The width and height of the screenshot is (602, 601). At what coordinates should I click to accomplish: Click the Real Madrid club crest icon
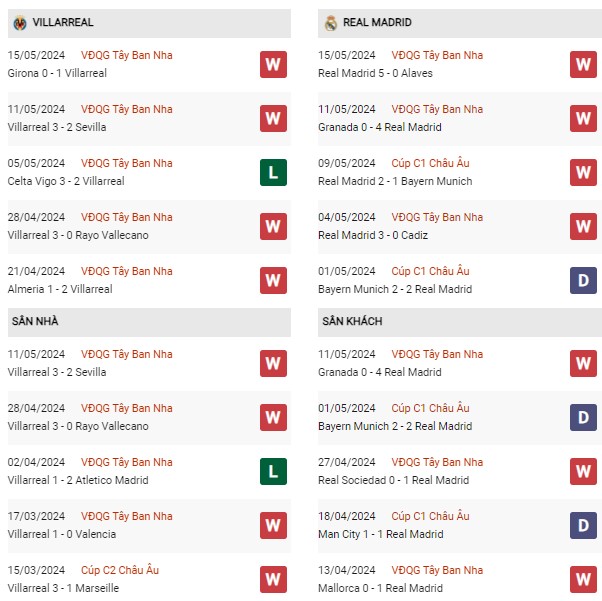(331, 23)
